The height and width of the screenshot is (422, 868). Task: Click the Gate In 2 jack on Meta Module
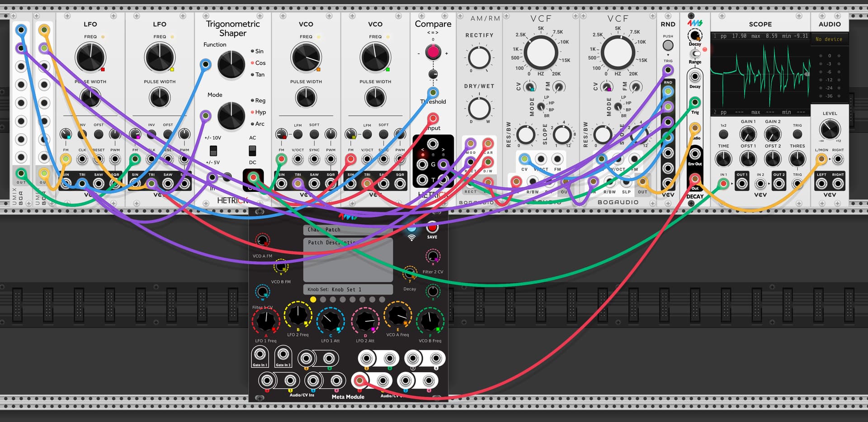tap(283, 354)
